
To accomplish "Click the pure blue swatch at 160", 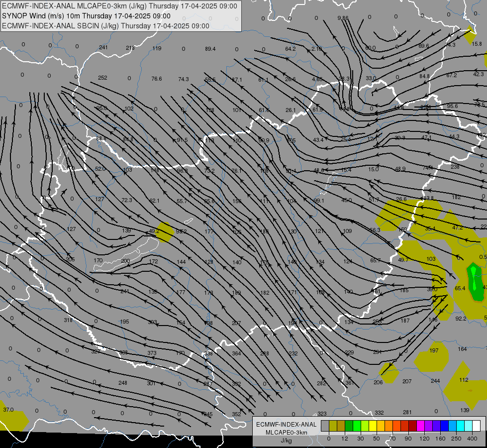I will pos(444,426).
